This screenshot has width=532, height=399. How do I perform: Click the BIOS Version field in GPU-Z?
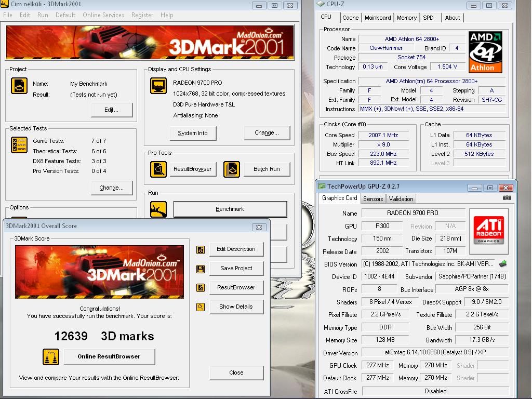(429, 264)
